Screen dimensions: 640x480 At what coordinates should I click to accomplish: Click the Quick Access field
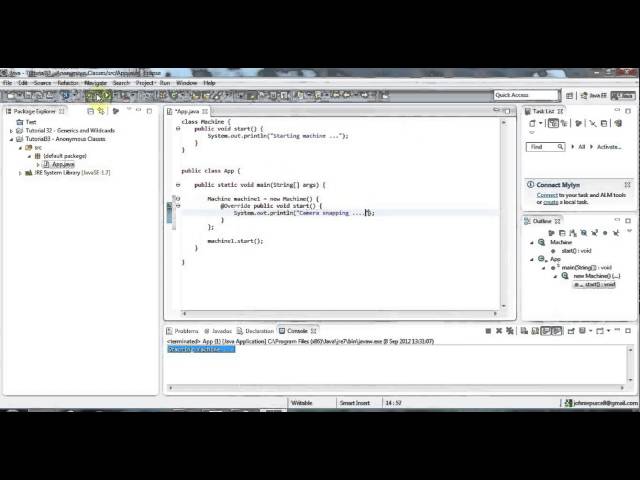click(x=526, y=95)
